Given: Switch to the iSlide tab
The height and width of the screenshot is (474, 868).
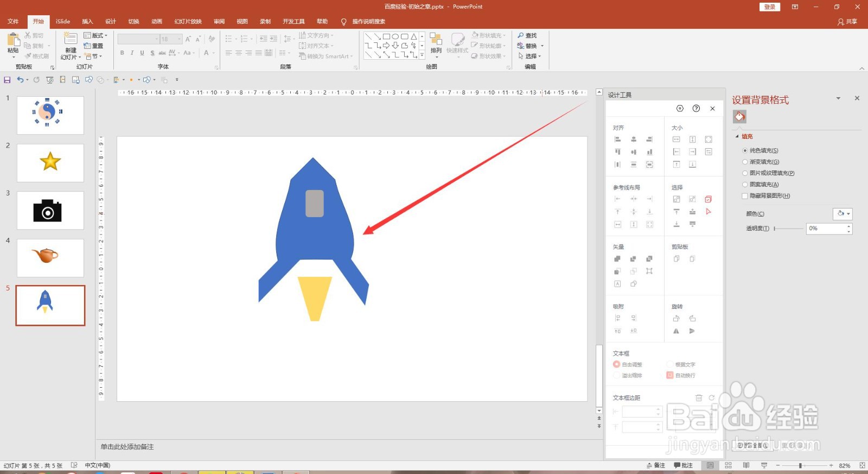Looking at the screenshot, I should pyautogui.click(x=63, y=21).
